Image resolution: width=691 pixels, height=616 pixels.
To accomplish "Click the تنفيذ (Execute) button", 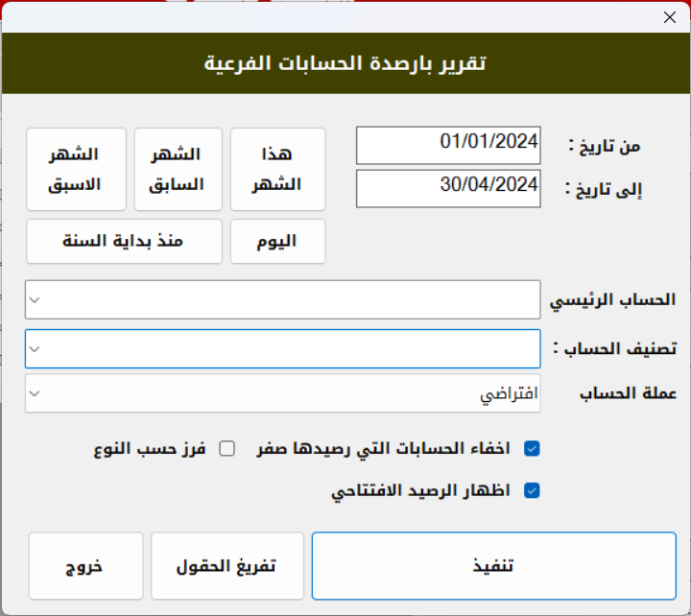I will (494, 566).
